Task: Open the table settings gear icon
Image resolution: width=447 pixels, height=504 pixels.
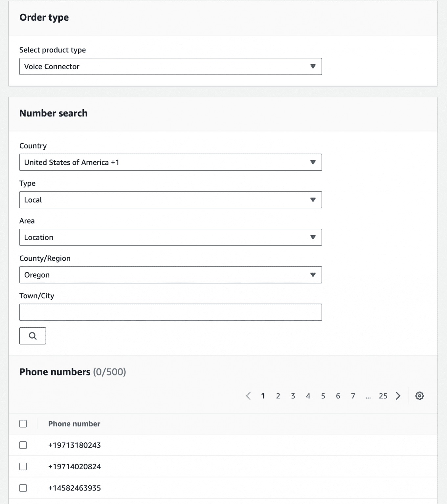Action: [419, 396]
